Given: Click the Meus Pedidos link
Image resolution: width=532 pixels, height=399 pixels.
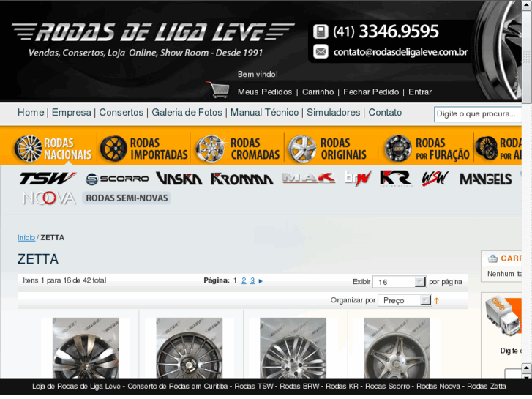Looking at the screenshot, I should point(265,92).
